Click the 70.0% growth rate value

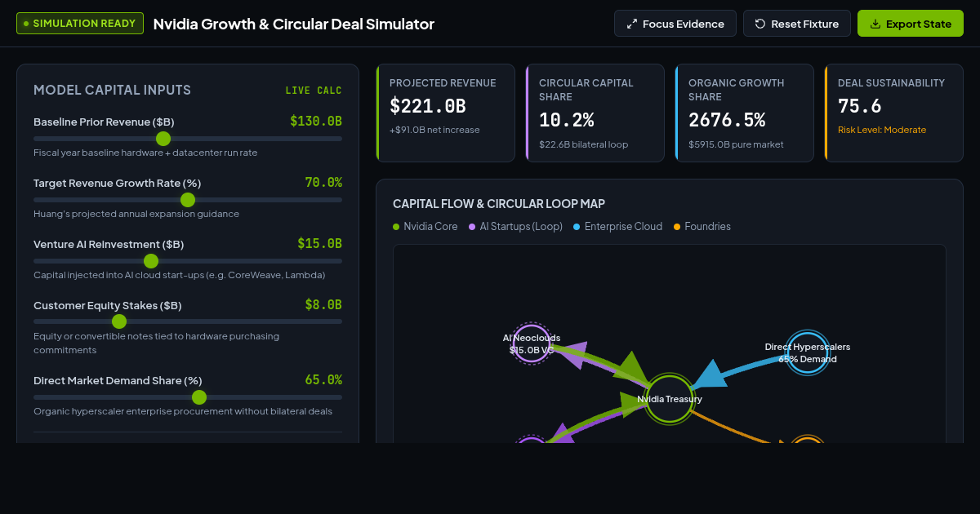tap(323, 183)
